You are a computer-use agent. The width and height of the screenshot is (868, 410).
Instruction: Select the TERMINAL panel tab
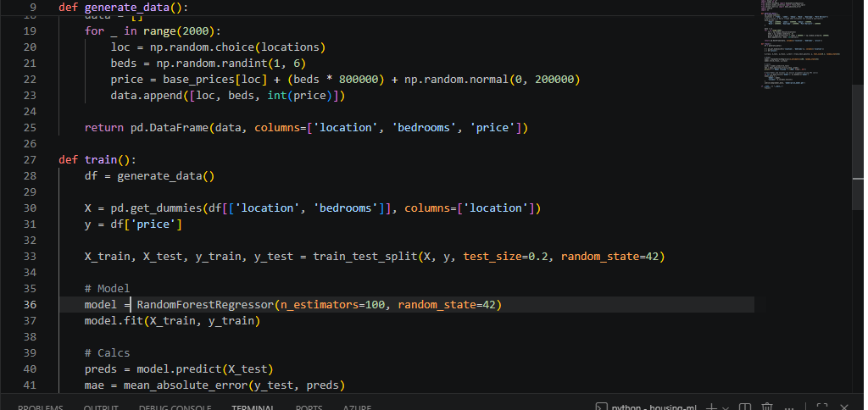pos(253,408)
